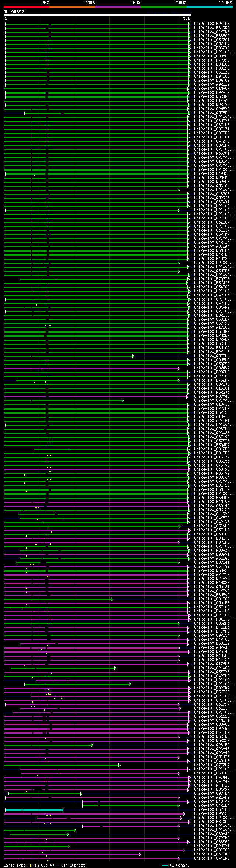
Task: Select label UniRef100_O96153
Action: point(212,813)
